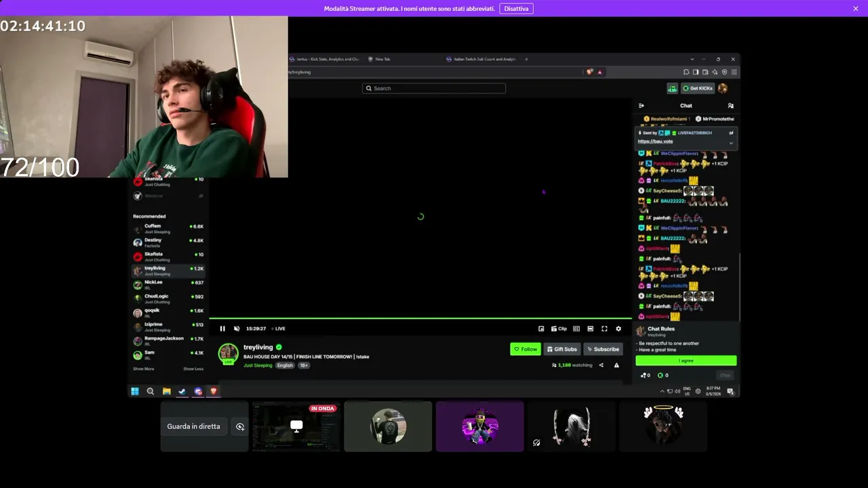
Task: Click the Brave Shields icon in address bar
Action: click(590, 72)
